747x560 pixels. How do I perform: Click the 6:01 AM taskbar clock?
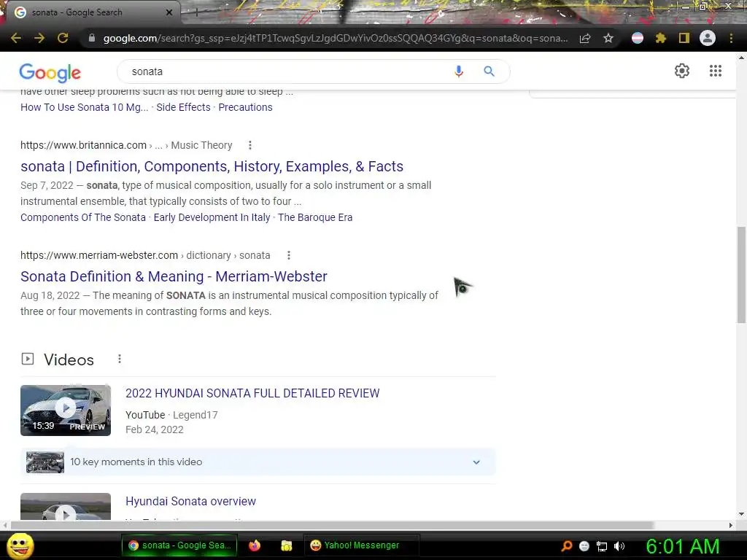pos(683,546)
